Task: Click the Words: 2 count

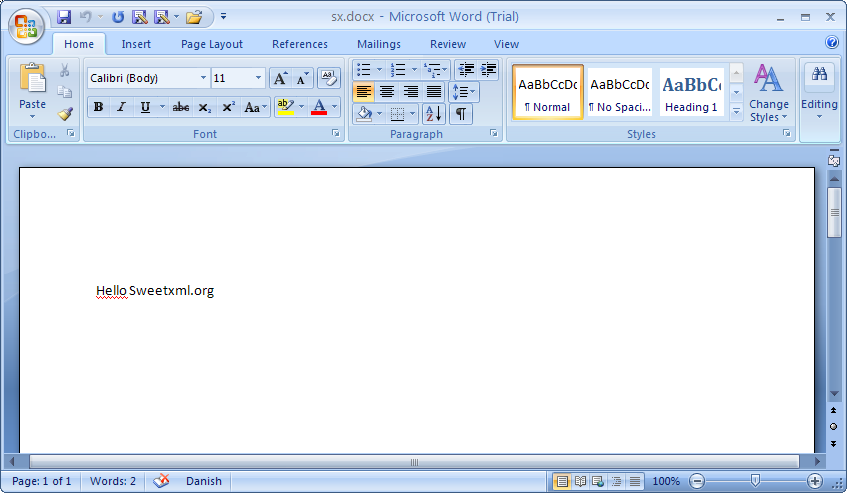Action: tap(112, 481)
